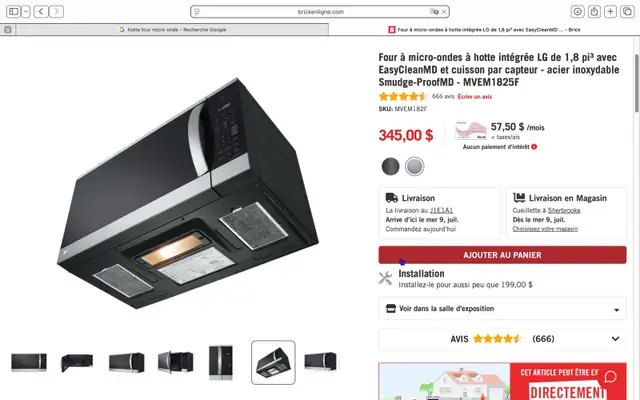Toggle the Safari sidebar icon
The image size is (640, 400).
pyautogui.click(x=13, y=11)
